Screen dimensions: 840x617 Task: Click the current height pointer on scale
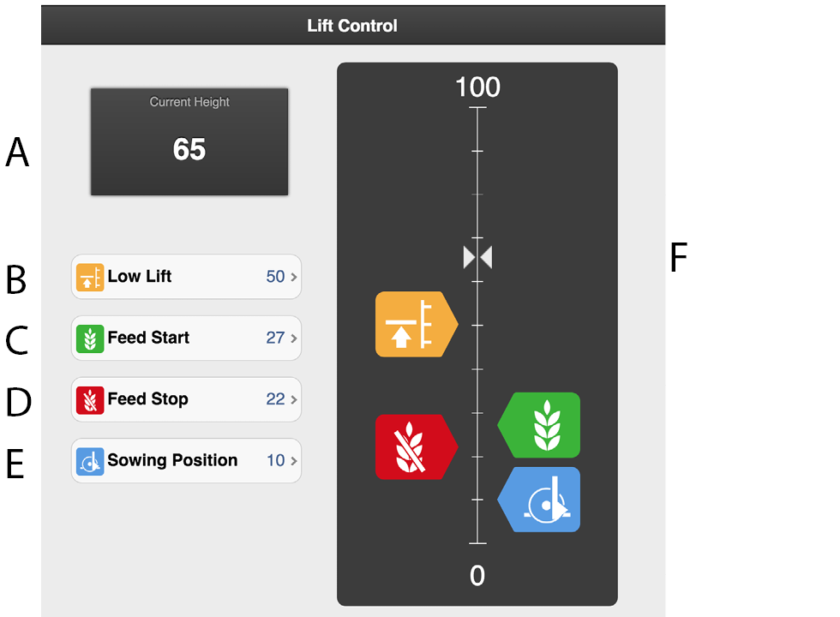click(477, 257)
